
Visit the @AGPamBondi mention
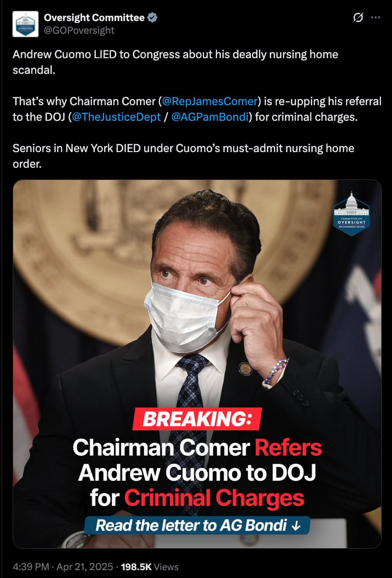(210, 117)
